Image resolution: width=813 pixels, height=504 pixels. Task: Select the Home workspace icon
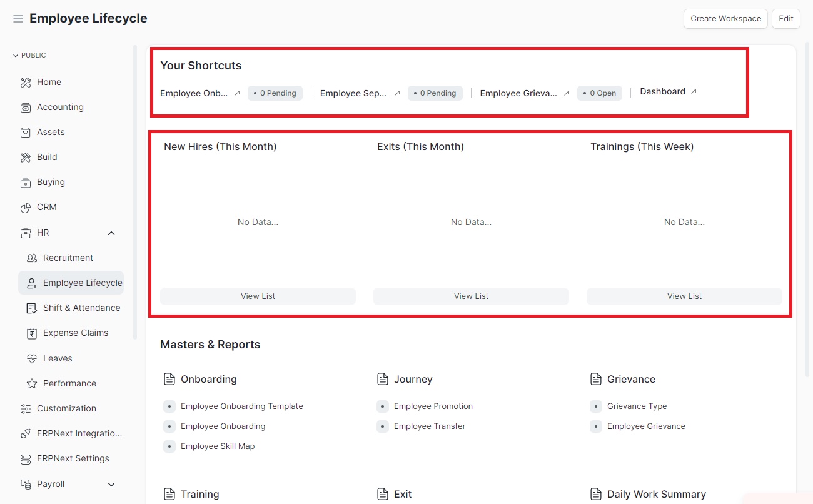(25, 82)
